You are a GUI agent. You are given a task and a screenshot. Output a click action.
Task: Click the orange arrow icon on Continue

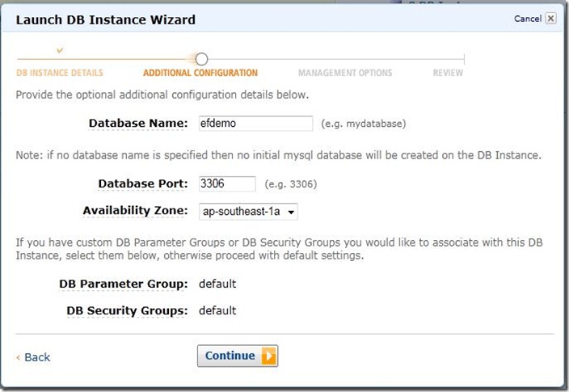pos(269,356)
